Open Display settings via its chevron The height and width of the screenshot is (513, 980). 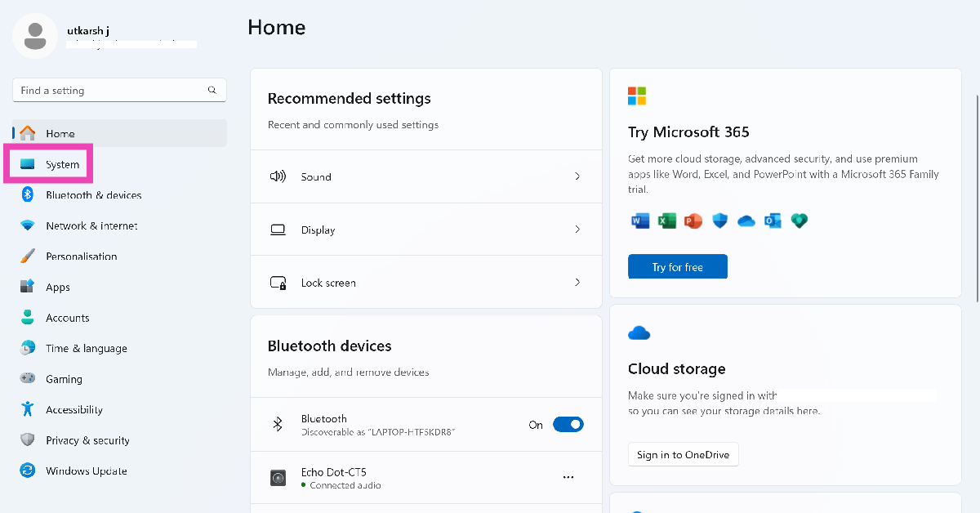click(x=577, y=230)
